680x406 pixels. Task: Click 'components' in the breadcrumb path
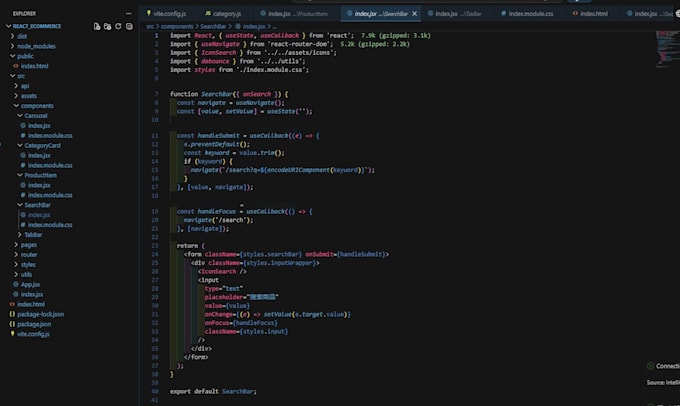pos(177,26)
